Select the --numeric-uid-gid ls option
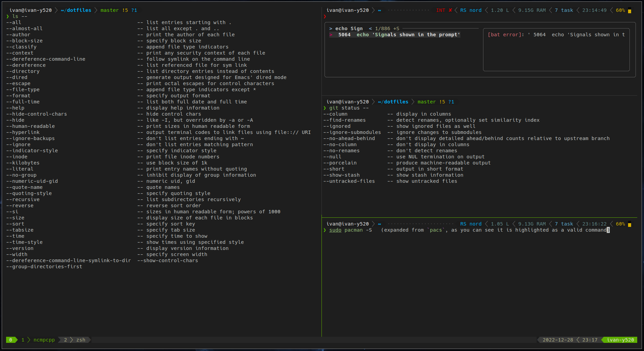The height and width of the screenshot is (351, 644). point(32,181)
